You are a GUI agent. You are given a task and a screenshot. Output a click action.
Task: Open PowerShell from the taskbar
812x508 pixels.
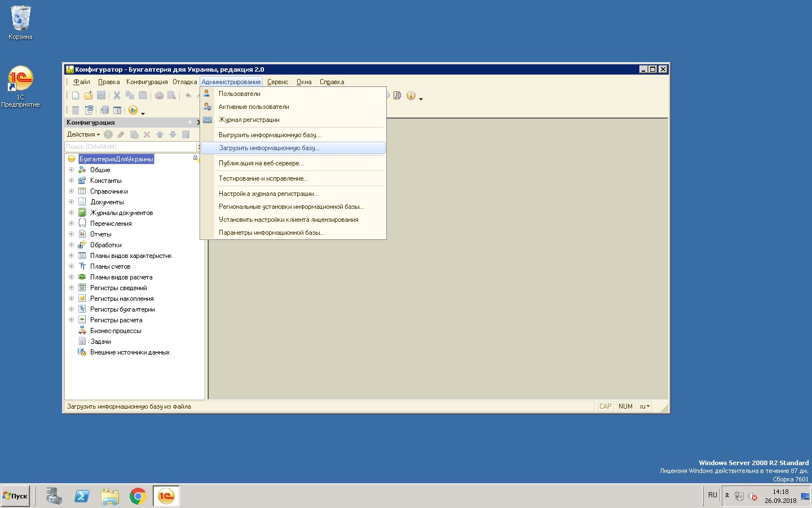(x=82, y=496)
